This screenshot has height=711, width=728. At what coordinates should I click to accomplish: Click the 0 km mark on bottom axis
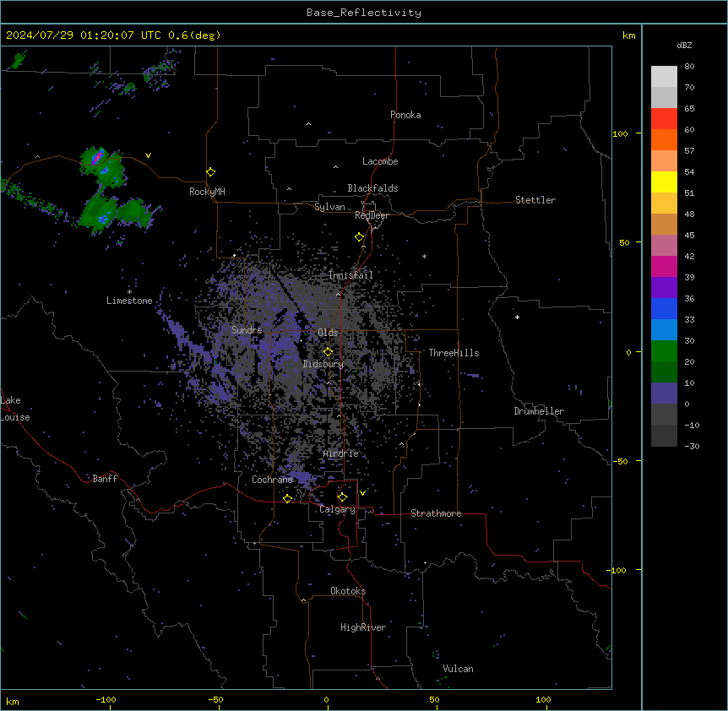326,699
